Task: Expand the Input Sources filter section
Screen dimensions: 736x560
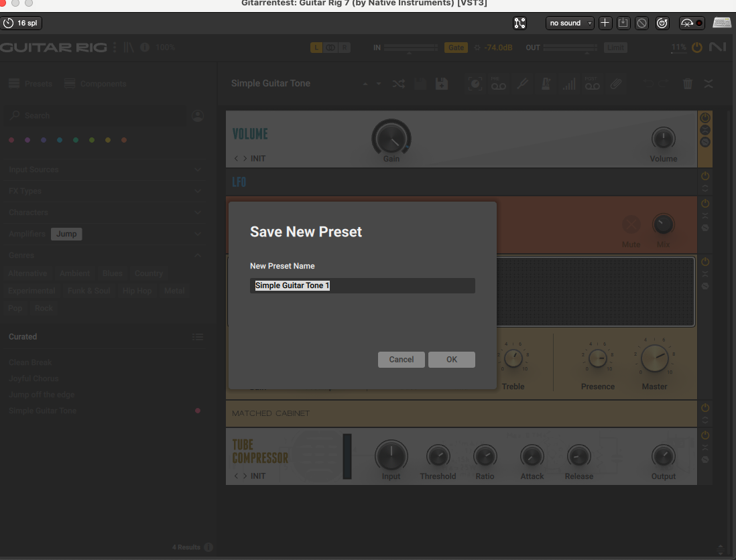Action: (105, 169)
